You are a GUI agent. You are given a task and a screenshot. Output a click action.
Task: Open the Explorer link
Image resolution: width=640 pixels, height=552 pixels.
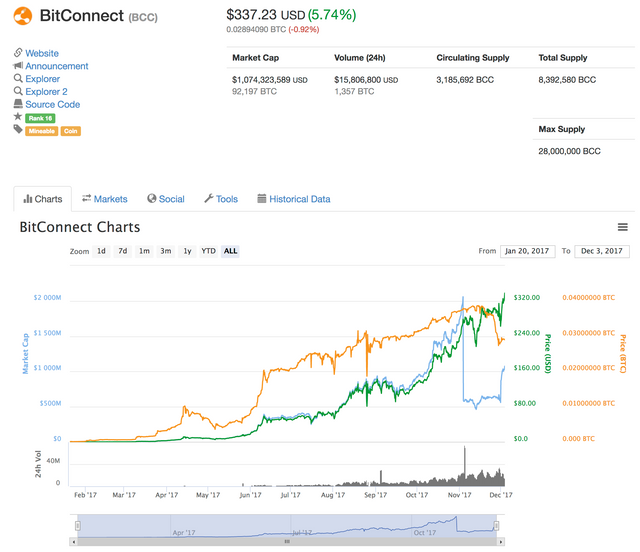(x=42, y=79)
